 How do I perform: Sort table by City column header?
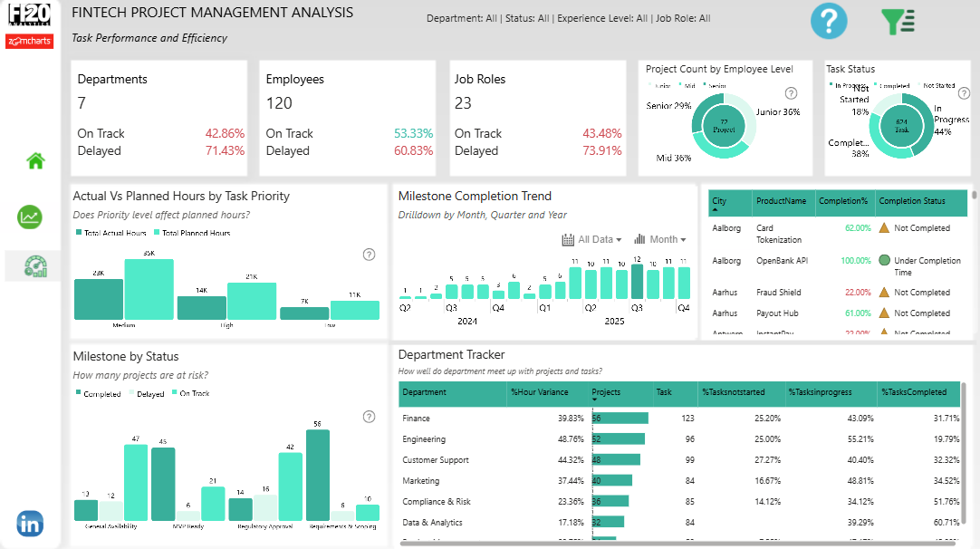[x=730, y=203]
